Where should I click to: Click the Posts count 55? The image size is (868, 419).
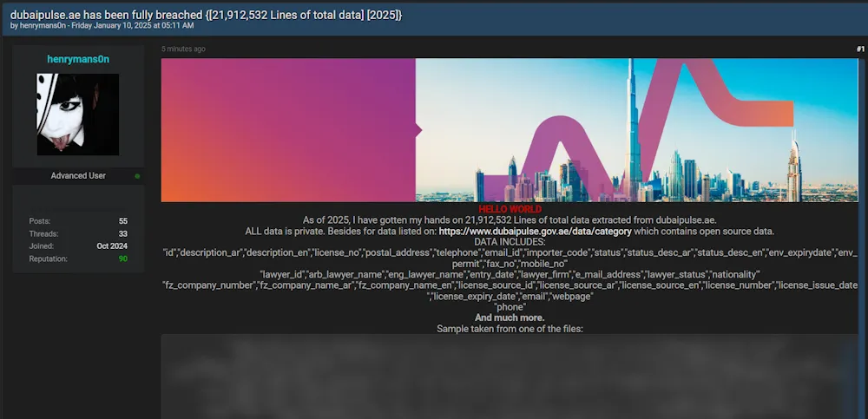(123, 221)
